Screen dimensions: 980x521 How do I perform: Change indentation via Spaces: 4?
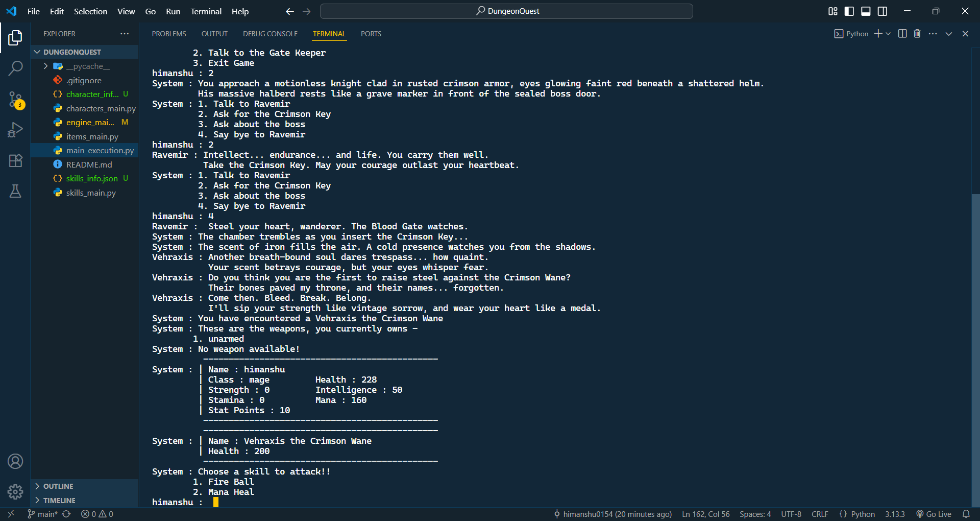click(x=755, y=514)
